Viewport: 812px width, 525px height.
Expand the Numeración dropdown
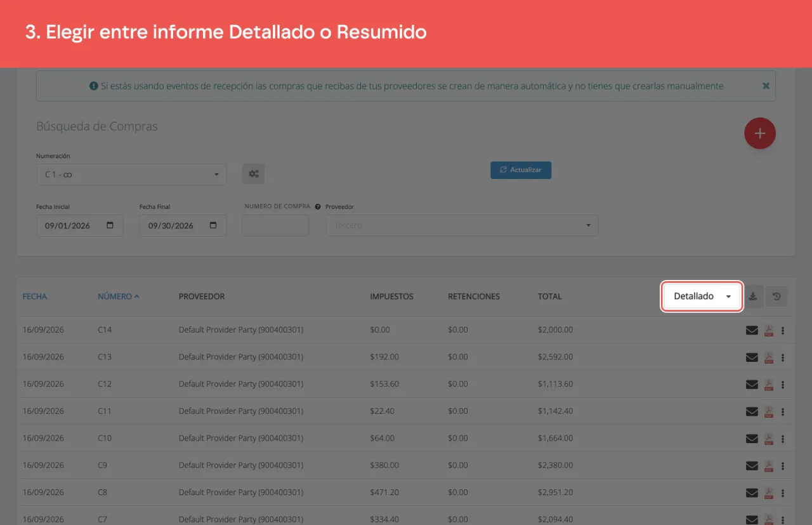(x=131, y=175)
